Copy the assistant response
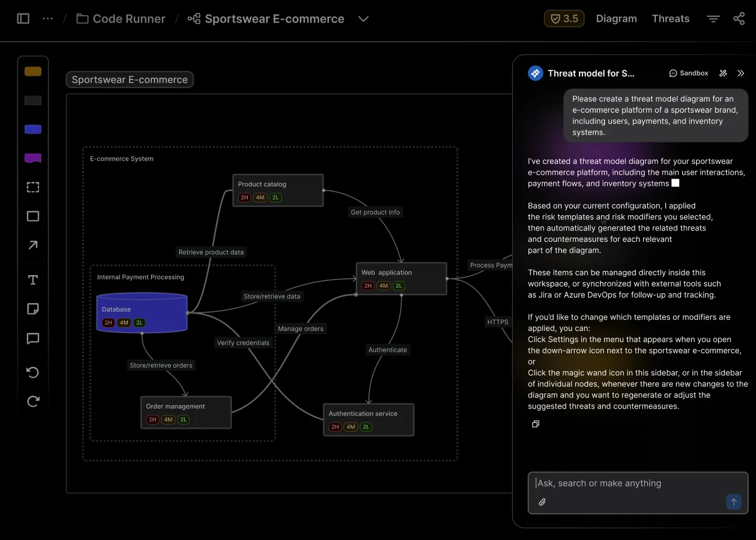This screenshot has height=540, width=756. [536, 424]
